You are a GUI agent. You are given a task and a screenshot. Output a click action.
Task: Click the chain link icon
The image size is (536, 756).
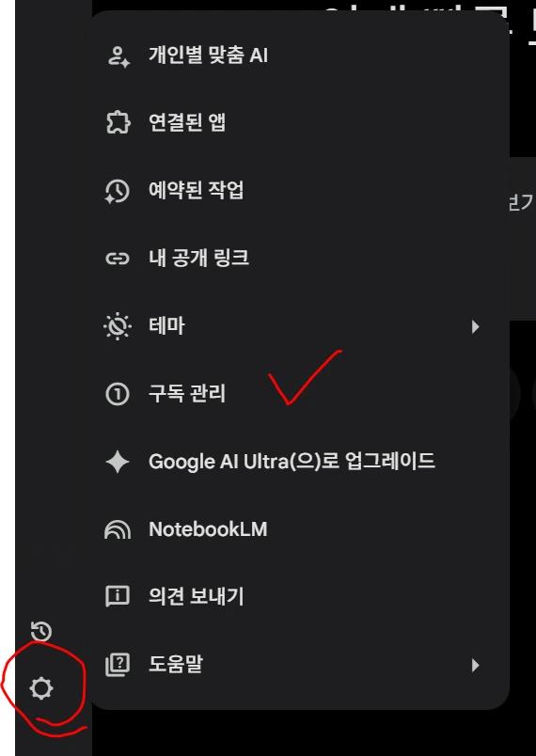click(118, 259)
